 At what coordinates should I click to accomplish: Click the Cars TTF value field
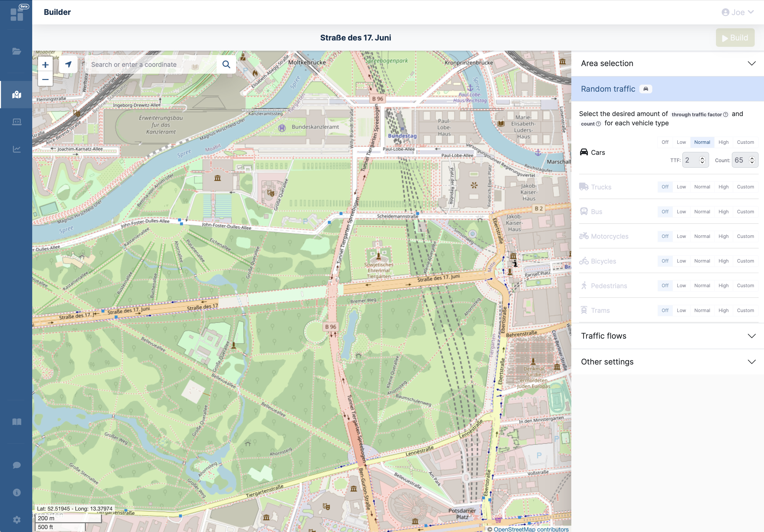(695, 160)
